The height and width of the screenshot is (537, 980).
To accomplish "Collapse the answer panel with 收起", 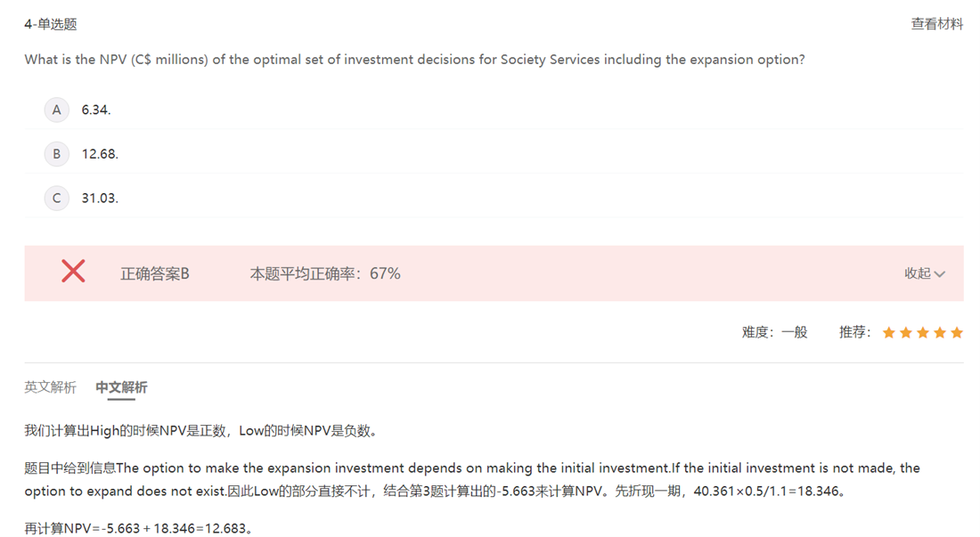I will [924, 273].
